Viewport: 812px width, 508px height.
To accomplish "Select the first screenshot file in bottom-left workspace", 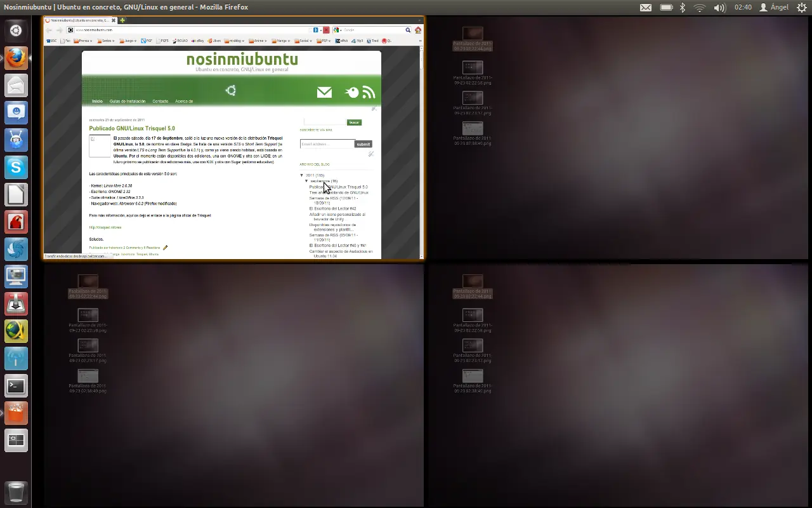I will (88, 287).
